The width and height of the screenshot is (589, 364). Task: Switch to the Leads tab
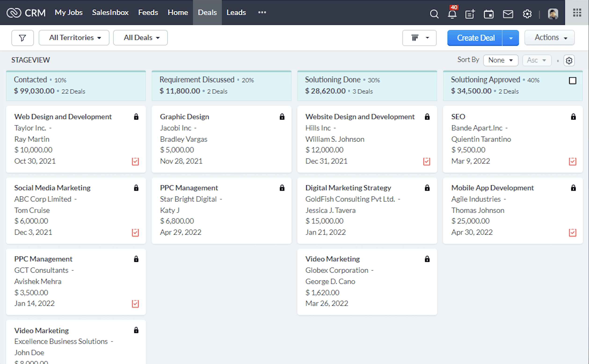tap(236, 13)
